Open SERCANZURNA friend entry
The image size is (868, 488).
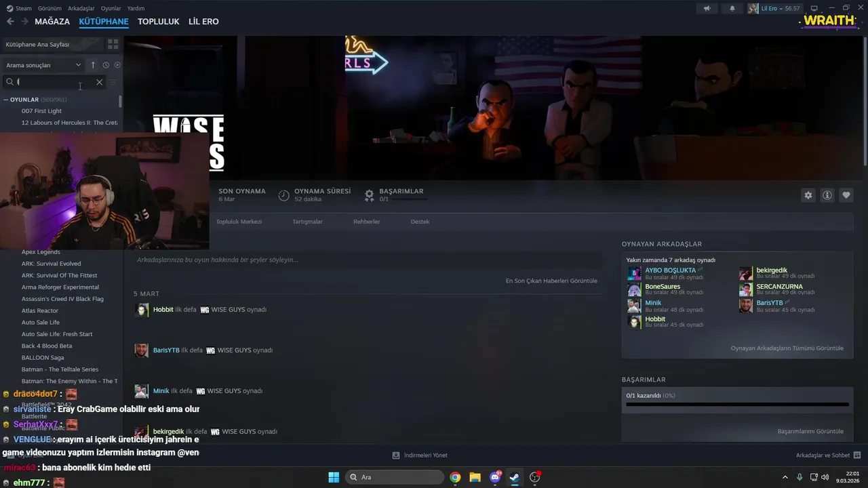pos(779,287)
